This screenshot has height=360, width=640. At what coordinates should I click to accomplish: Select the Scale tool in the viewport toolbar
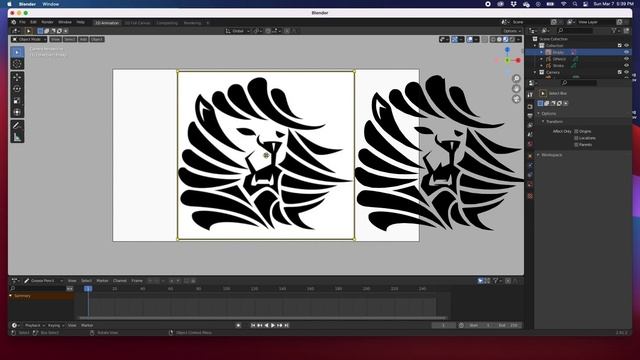(x=17, y=100)
